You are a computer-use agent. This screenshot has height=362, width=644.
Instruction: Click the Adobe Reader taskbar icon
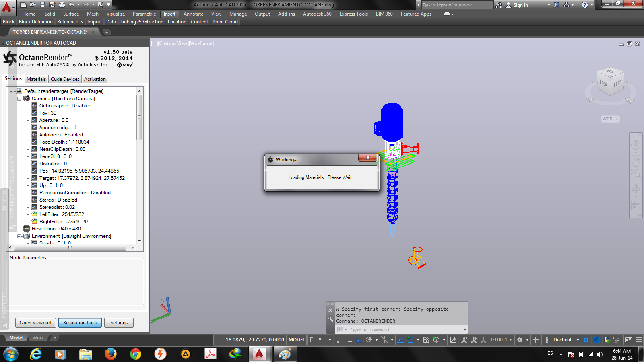pyautogui.click(x=211, y=354)
